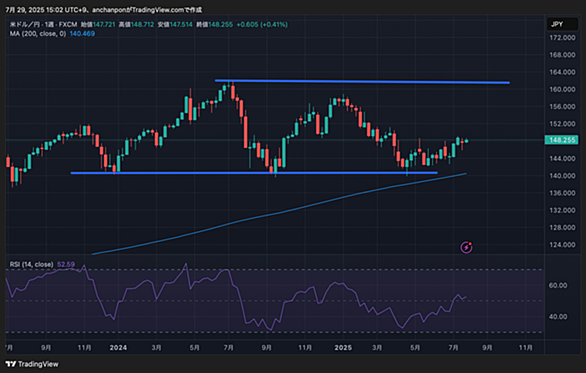The height and width of the screenshot is (373, 586).
Task: Click the 140.000 price axis label
Action: pos(562,176)
